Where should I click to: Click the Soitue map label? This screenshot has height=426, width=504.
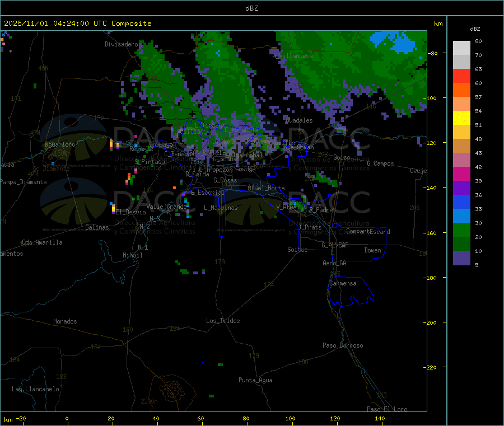tap(298, 250)
